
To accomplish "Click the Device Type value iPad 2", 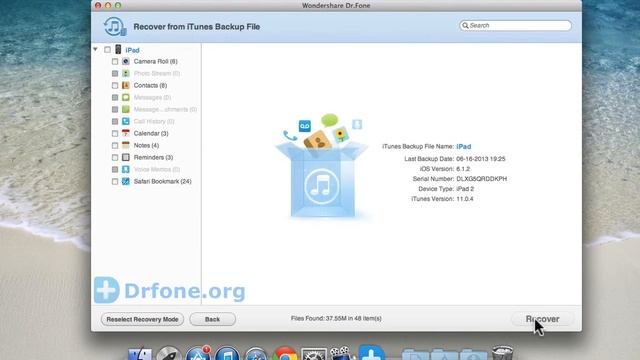I will (x=465, y=189).
